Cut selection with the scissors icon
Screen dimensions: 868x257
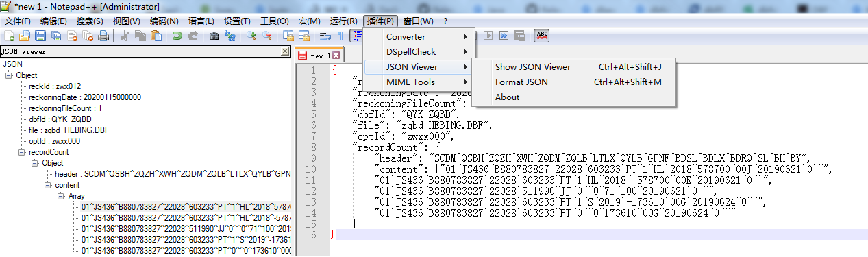(124, 36)
